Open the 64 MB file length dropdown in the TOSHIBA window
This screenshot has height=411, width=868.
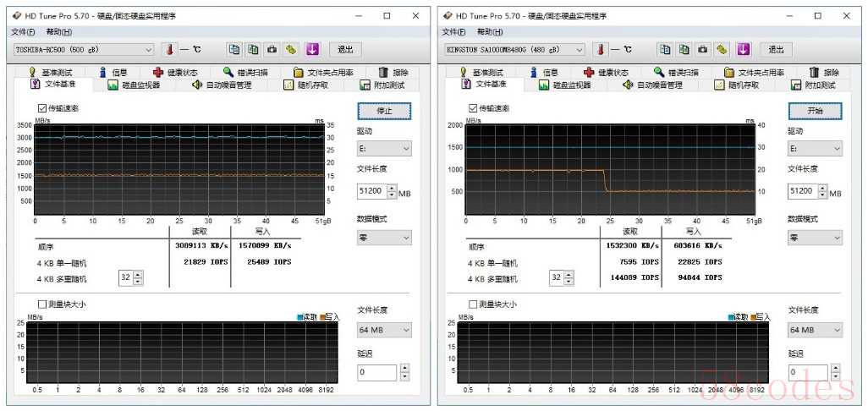point(383,330)
